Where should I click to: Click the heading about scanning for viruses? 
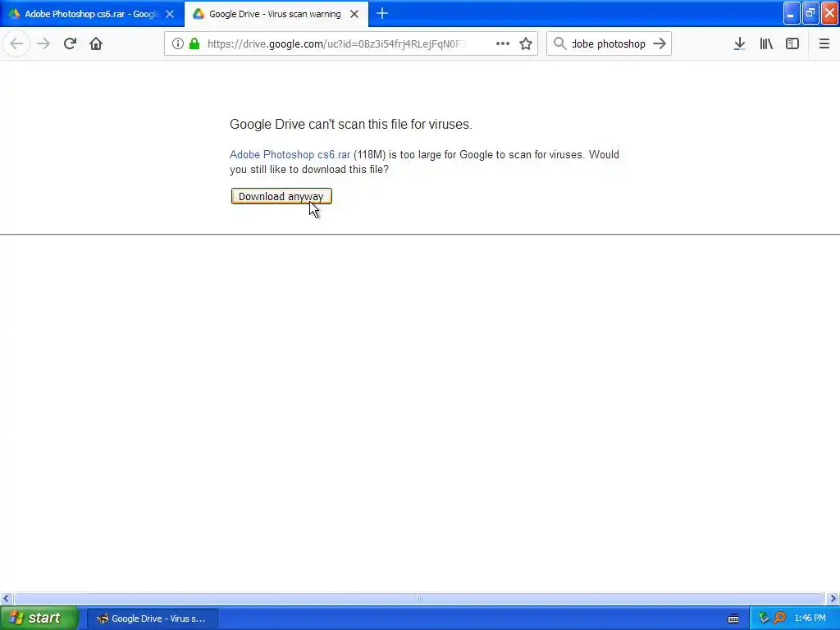pos(351,125)
